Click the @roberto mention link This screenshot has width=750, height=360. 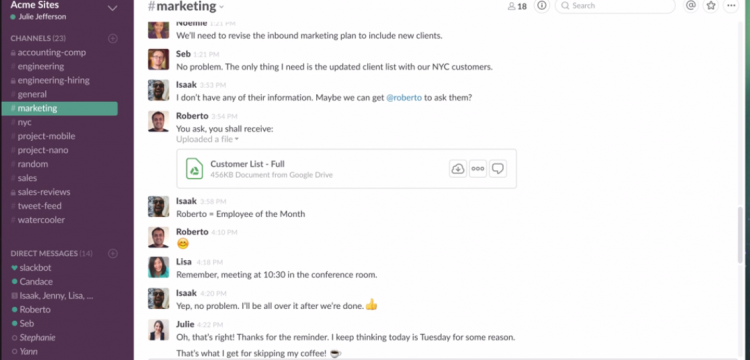coord(404,98)
